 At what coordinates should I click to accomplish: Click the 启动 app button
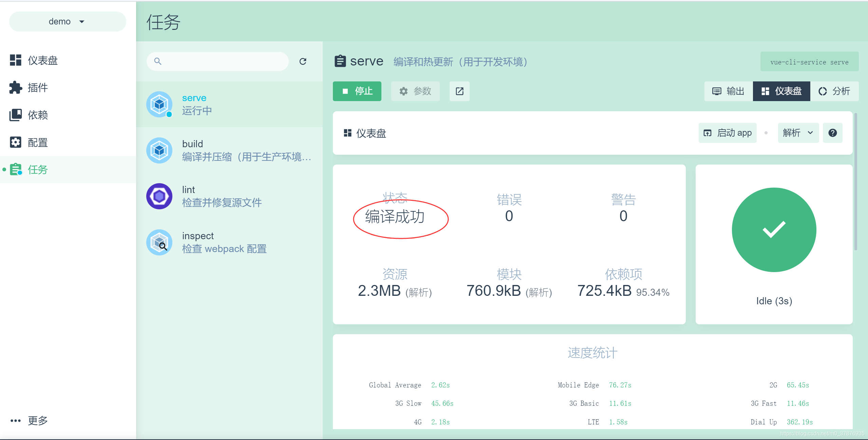point(728,133)
